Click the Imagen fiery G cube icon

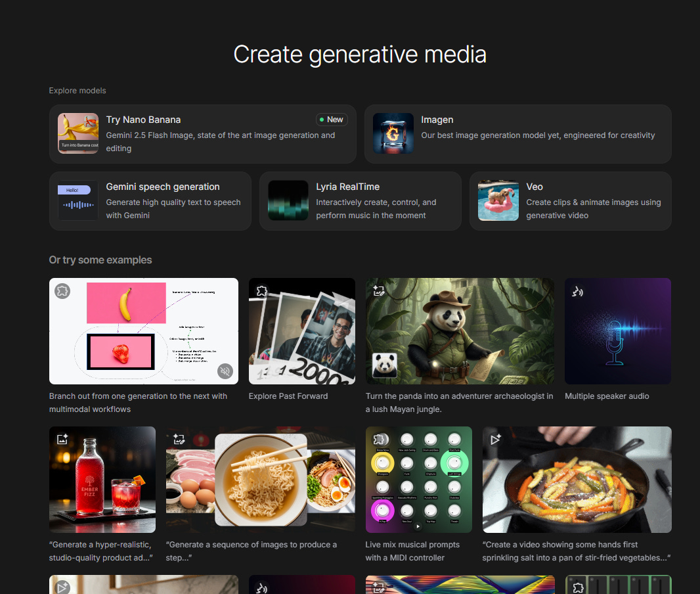393,133
